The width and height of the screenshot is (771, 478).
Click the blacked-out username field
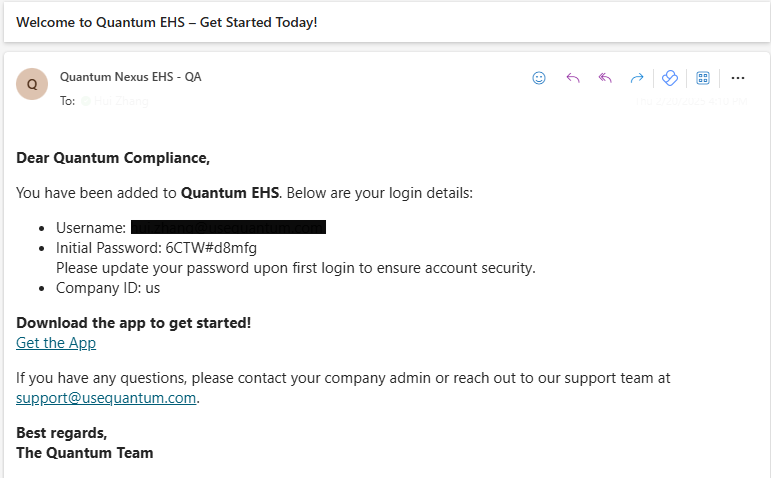228,227
